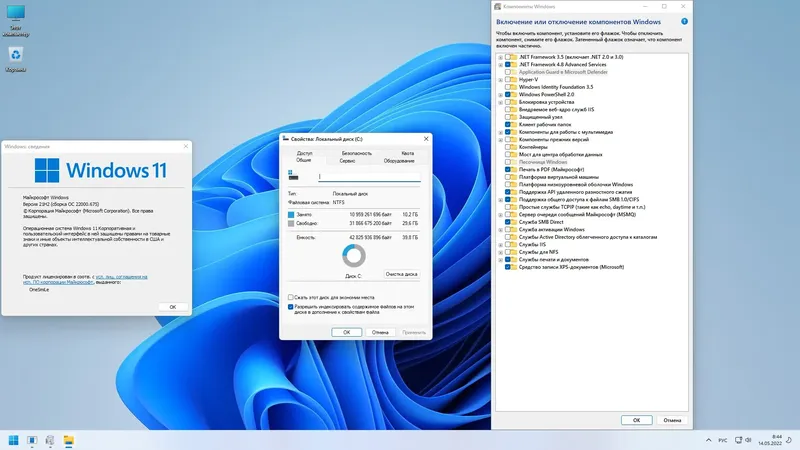
Task: Uncheck Печать в PDF (Майкрософт)
Action: tap(508, 169)
